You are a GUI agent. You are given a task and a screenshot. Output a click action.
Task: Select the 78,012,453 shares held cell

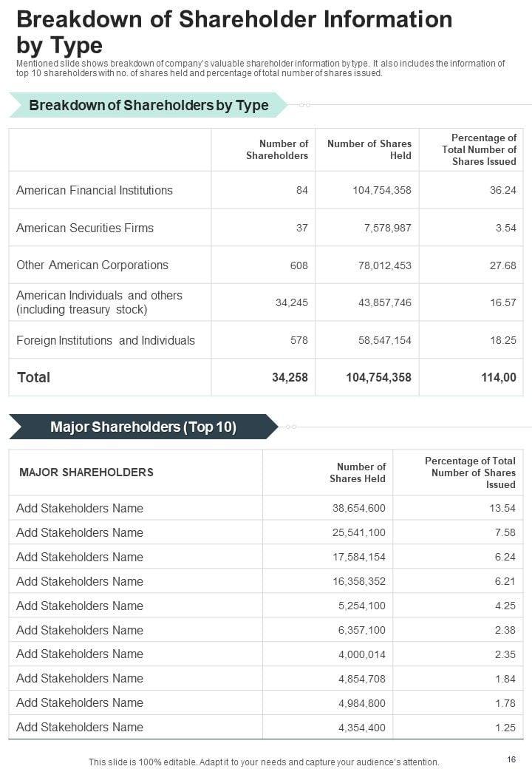click(383, 265)
